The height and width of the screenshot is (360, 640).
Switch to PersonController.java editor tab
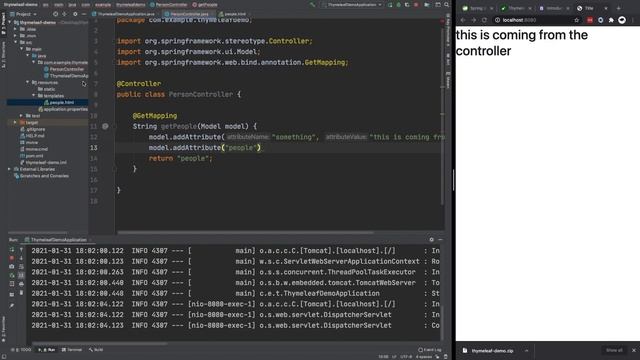[x=189, y=14]
